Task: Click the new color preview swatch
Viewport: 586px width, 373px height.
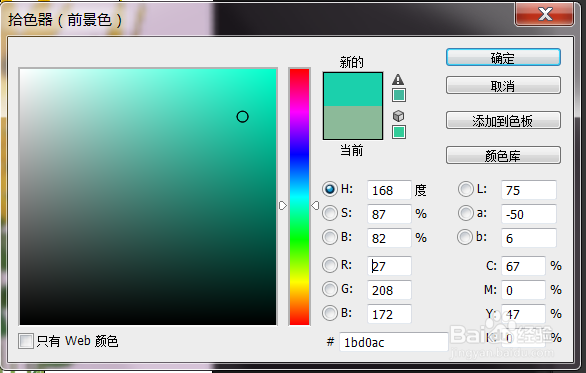Action: tap(353, 89)
